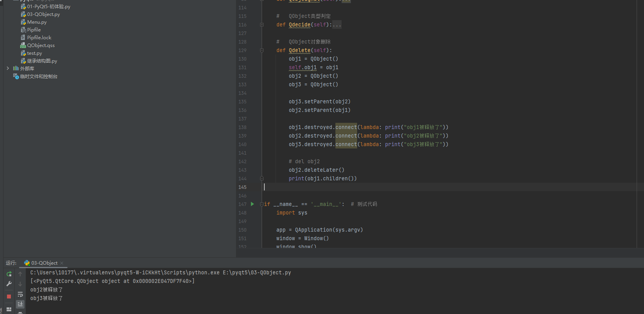
Task: Click the restore layout icon in run panel
Action: (x=9, y=309)
